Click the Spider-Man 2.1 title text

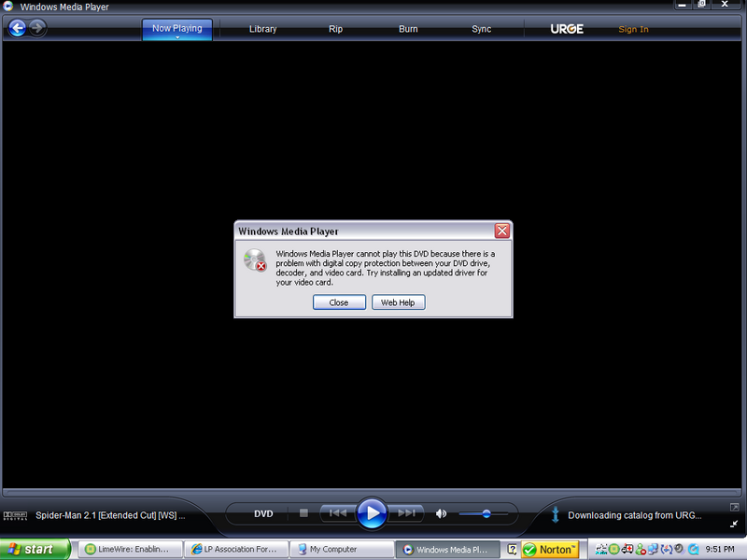tap(110, 515)
